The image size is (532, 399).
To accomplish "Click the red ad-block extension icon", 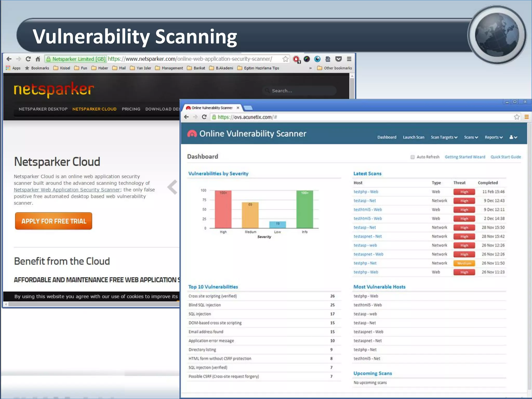I will click(296, 59).
